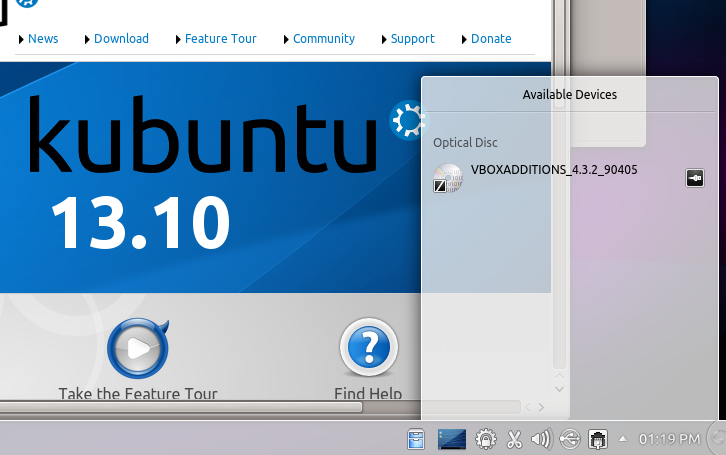726x455 pixels.
Task: Expand hidden system tray icons arrow
Action: tap(623, 439)
